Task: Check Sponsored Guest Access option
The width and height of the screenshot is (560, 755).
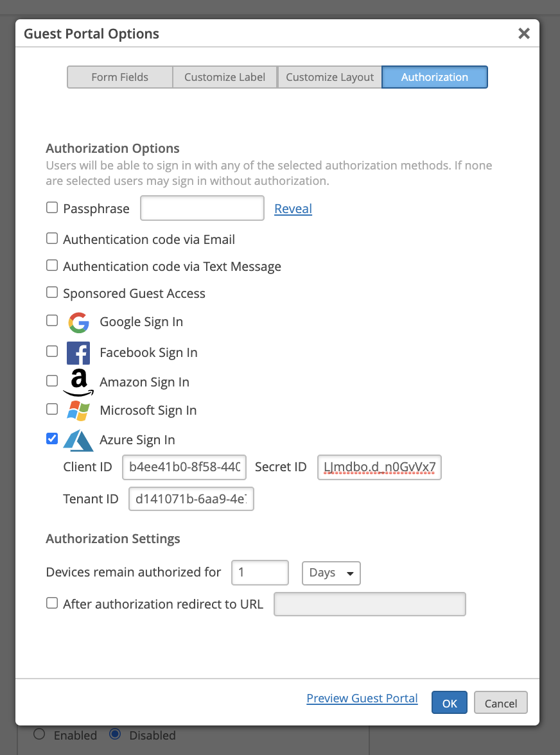Action: pyautogui.click(x=52, y=293)
